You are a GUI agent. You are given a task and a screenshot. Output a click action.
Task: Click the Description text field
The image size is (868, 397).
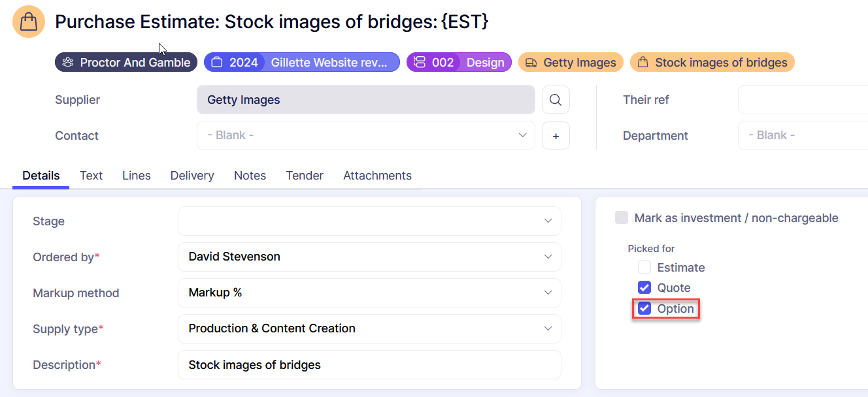369,365
